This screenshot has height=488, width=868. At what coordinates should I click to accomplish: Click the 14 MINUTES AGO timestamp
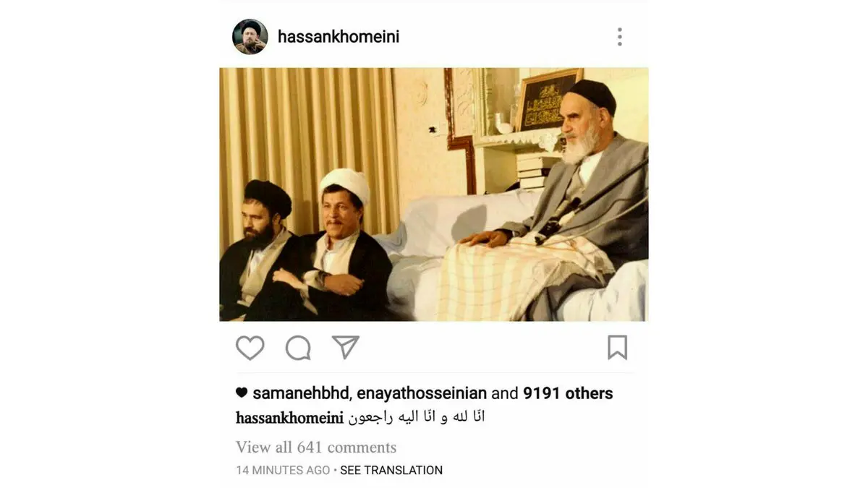283,470
